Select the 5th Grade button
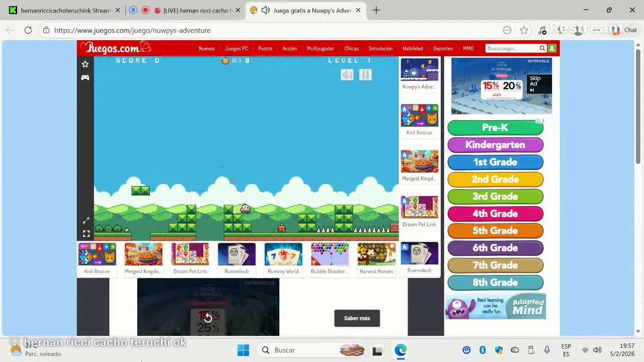This screenshot has width=644, height=362. tap(496, 231)
